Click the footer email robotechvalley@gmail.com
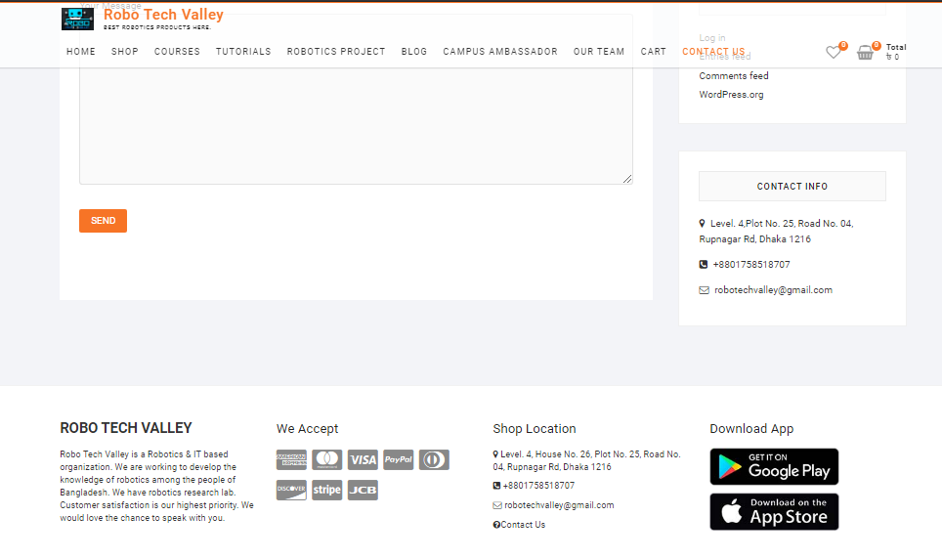The width and height of the screenshot is (942, 560). click(x=559, y=505)
